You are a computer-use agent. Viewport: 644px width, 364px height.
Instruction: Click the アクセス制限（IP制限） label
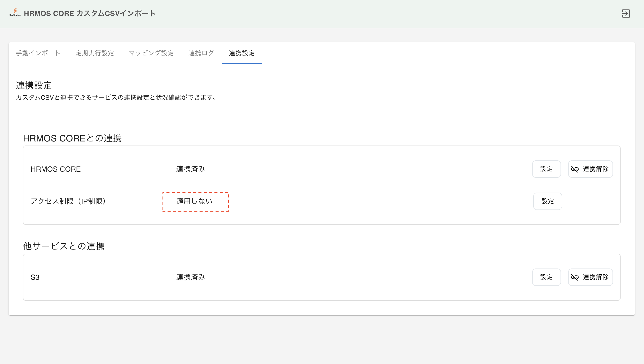68,201
